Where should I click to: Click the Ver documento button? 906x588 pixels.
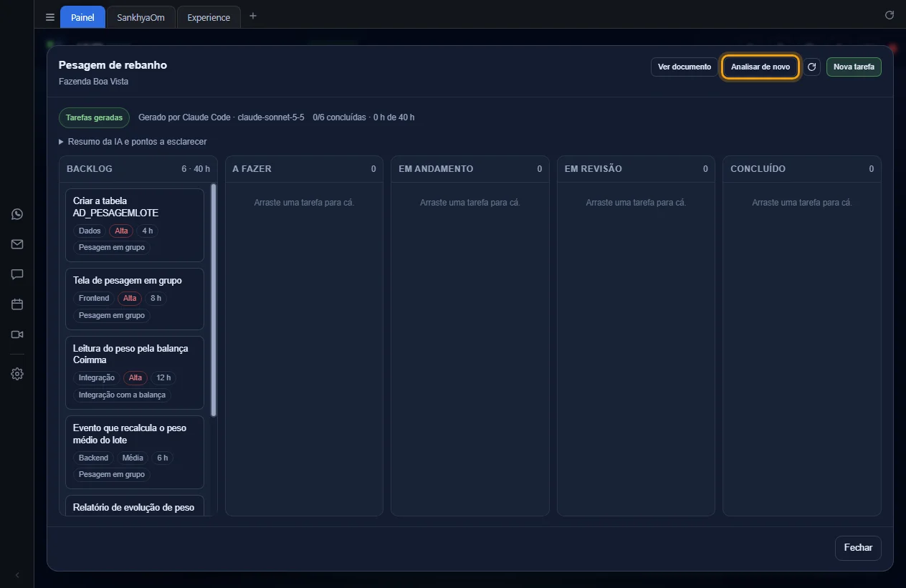(685, 67)
